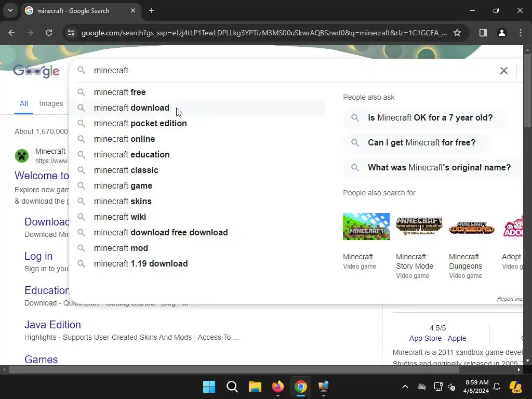
Task: Ask What was Minecraft's original name
Action: (x=433, y=168)
